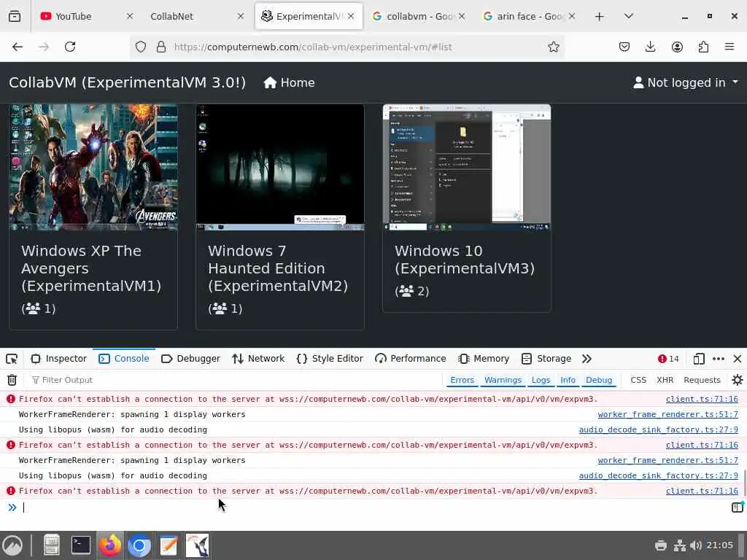Show more devtools tabs
Viewport: 747px width, 560px height.
(x=587, y=359)
